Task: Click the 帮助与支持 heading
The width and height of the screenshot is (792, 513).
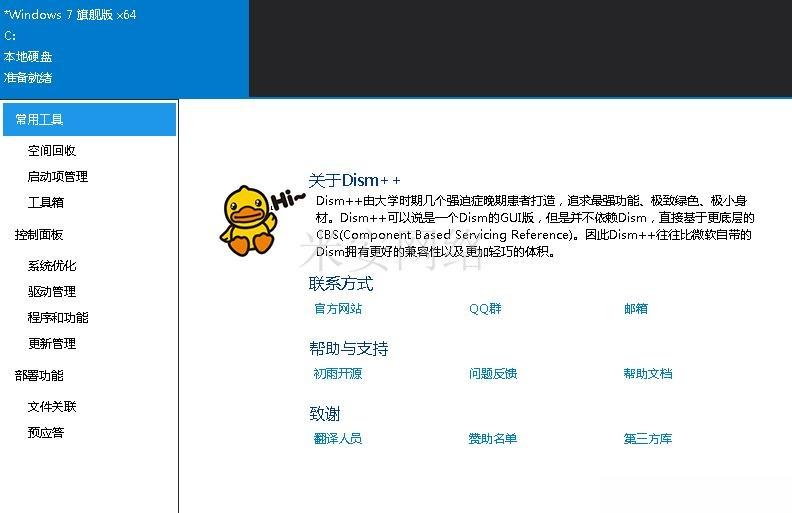Action: (349, 348)
